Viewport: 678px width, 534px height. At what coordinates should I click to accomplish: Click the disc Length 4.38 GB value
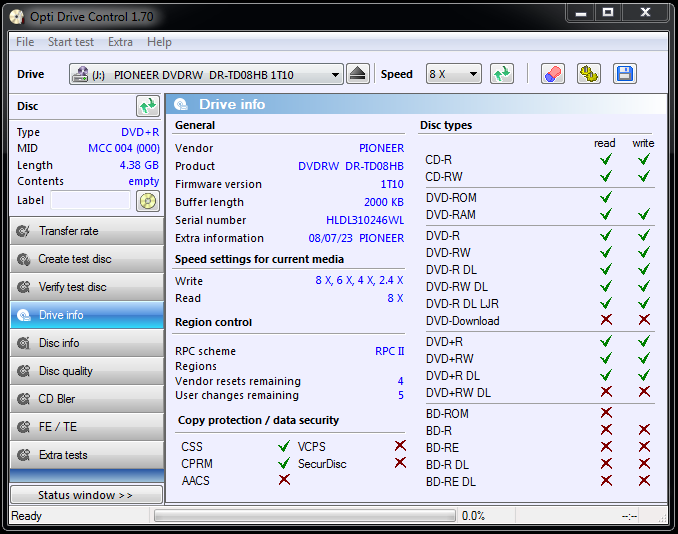(x=139, y=165)
